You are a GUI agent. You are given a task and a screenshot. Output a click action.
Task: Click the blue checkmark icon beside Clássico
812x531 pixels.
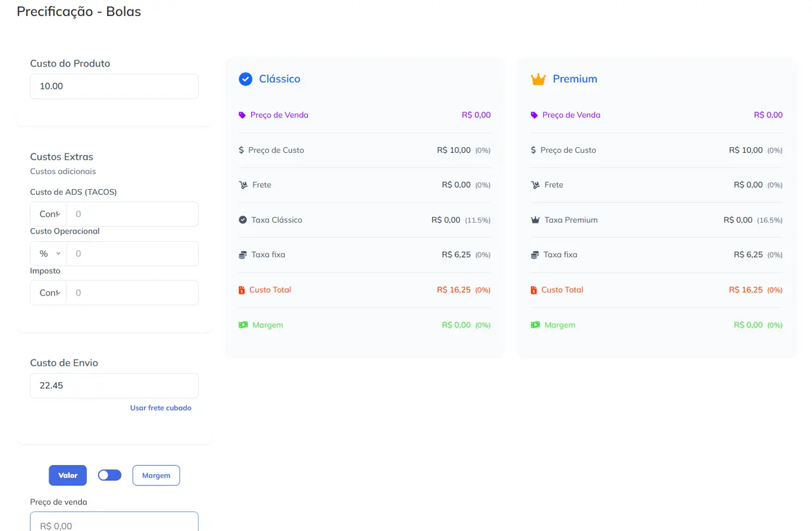[x=246, y=79]
